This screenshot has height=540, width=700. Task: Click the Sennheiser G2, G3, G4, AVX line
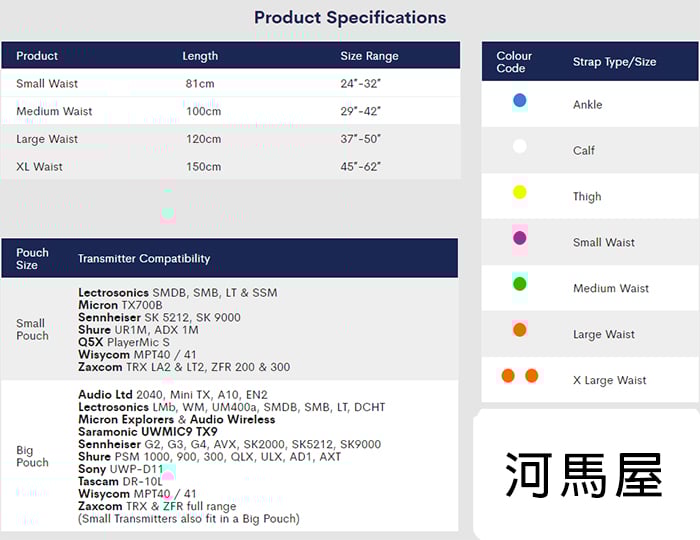229,444
